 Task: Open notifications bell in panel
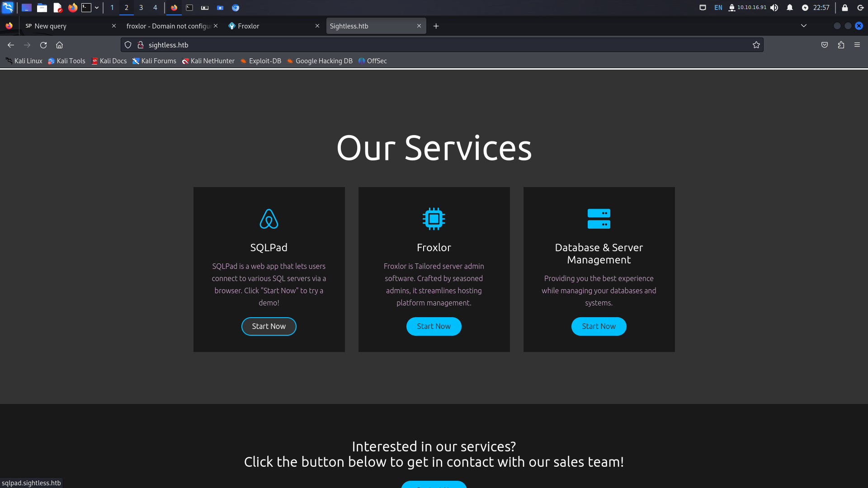(x=790, y=8)
